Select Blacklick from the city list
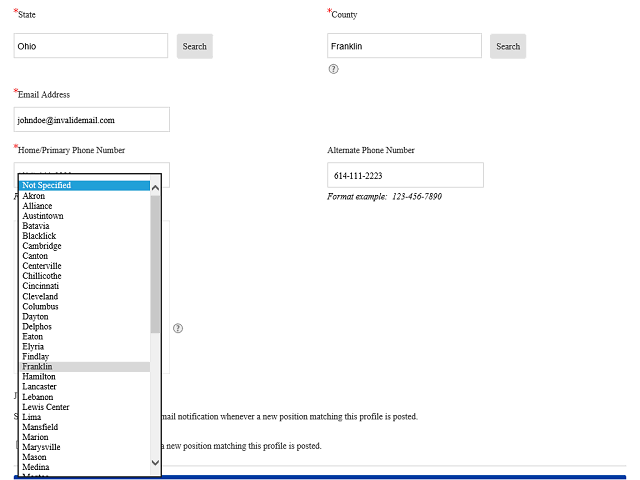 [85, 236]
